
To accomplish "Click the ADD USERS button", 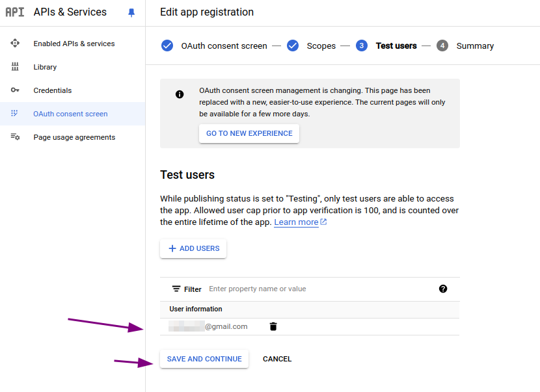I will 193,248.
